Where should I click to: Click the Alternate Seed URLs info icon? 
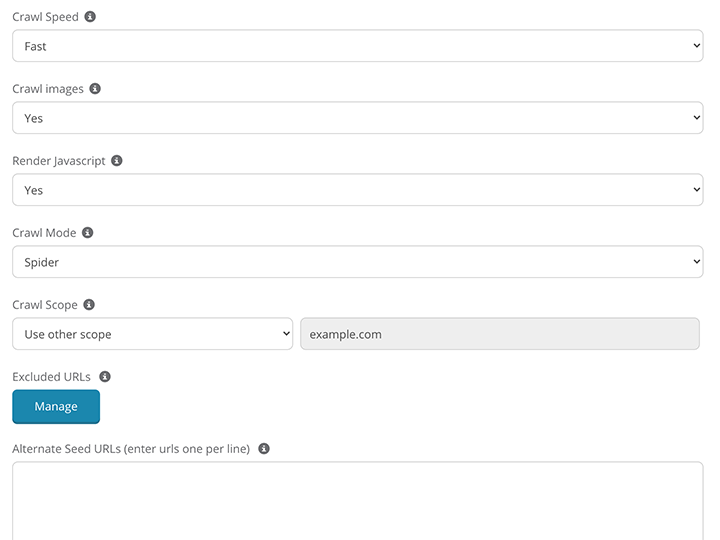[264, 449]
